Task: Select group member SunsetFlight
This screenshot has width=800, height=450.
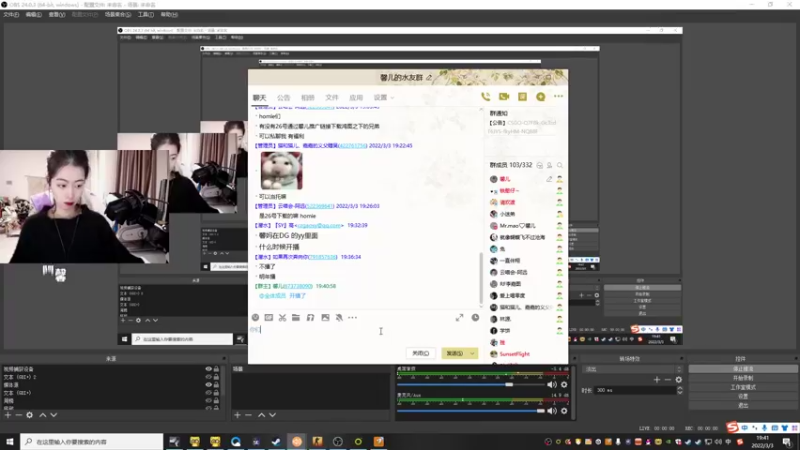Action: coord(514,354)
